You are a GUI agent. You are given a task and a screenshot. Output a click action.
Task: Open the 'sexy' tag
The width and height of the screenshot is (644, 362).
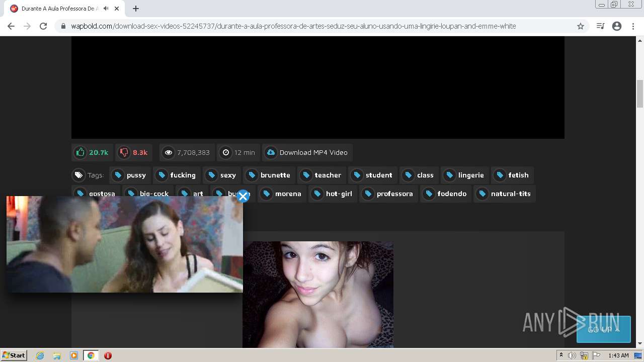pyautogui.click(x=222, y=175)
